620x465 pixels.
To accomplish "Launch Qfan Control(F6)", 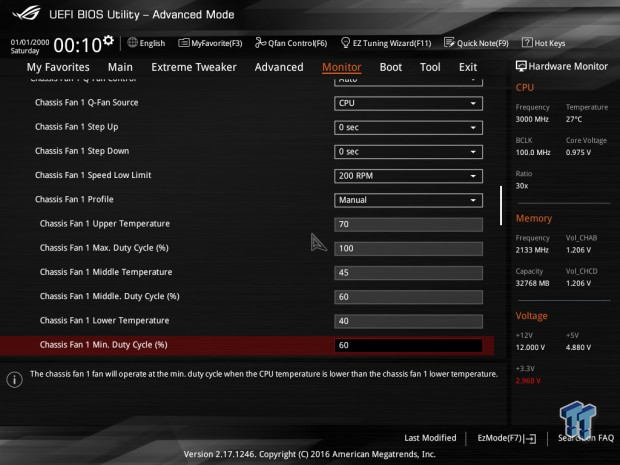I will [291, 43].
